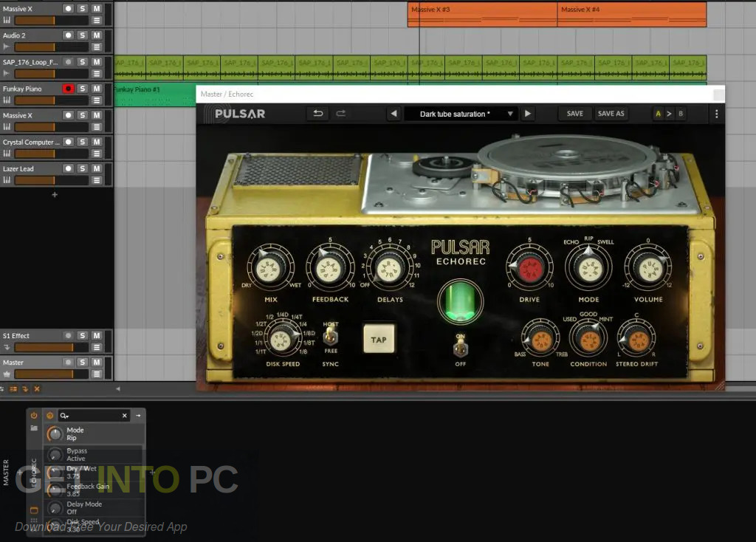Image resolution: width=756 pixels, height=542 pixels.
Task: Click arrow at right of search
Action: (x=138, y=415)
